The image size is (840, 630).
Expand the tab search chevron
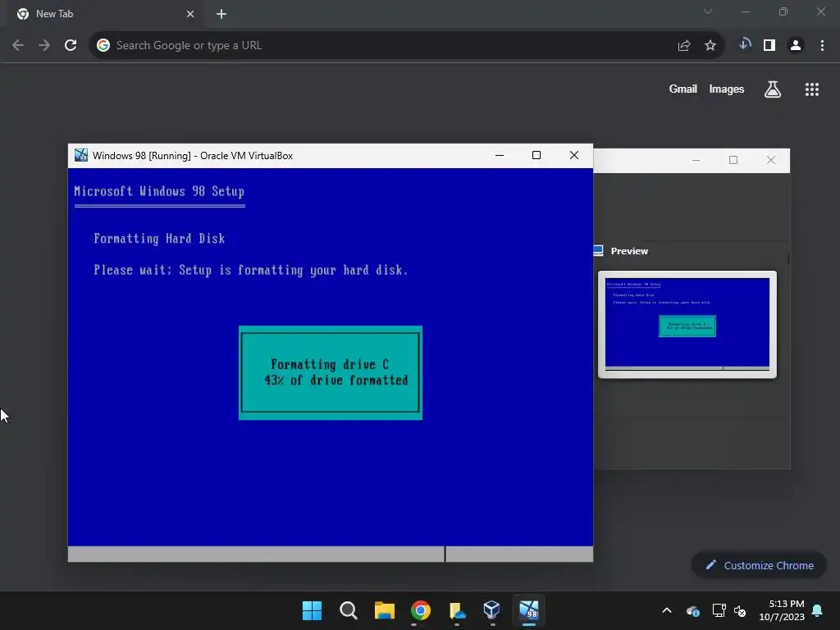pos(708,11)
